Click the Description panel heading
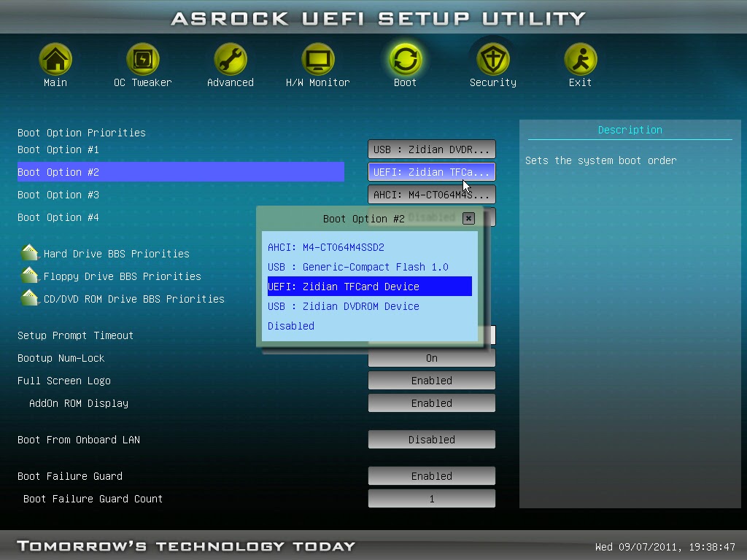747x560 pixels. point(630,130)
